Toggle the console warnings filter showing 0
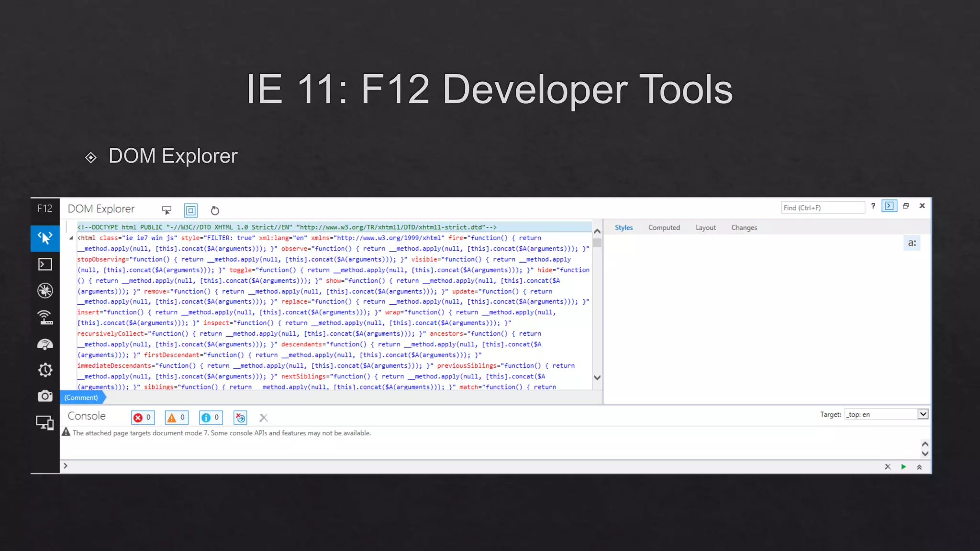The height and width of the screenshot is (551, 980). pyautogui.click(x=177, y=418)
